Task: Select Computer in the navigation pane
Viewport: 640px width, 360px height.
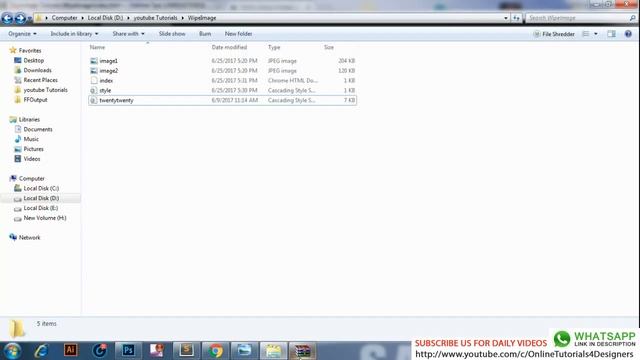Action: coord(31,178)
